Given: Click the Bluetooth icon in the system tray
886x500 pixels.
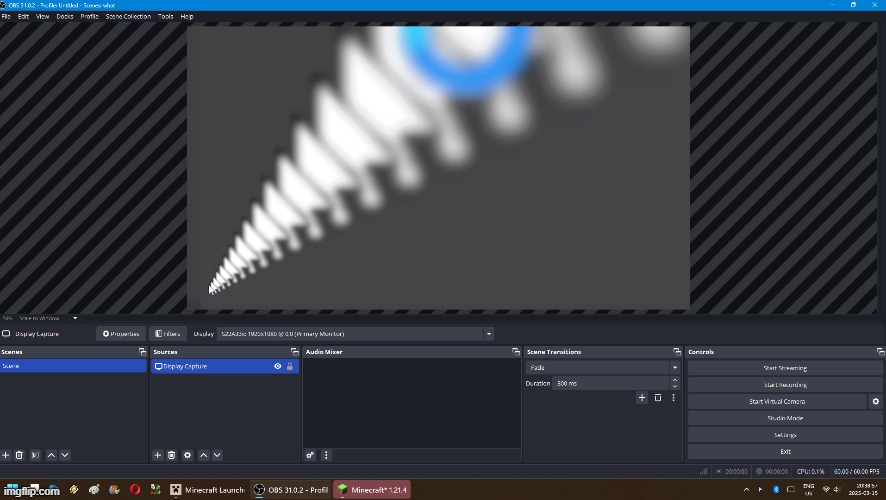Looking at the screenshot, I should click(776, 489).
